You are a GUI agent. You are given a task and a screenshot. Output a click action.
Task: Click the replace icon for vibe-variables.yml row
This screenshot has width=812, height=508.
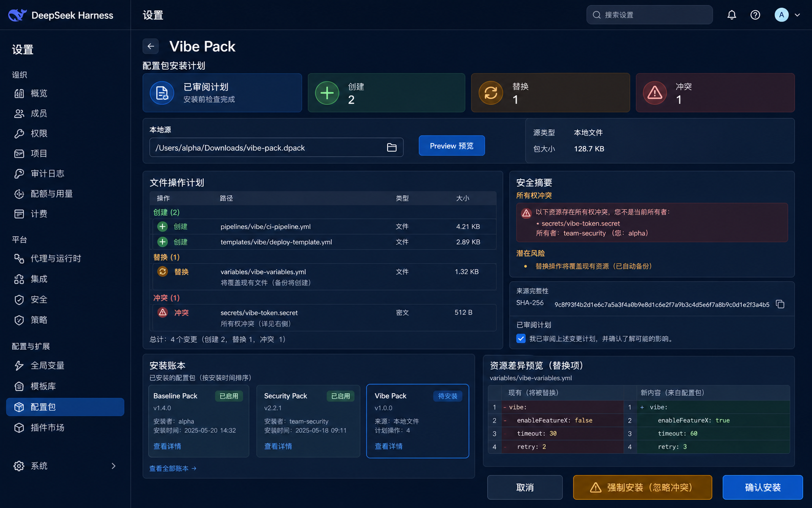(x=162, y=271)
